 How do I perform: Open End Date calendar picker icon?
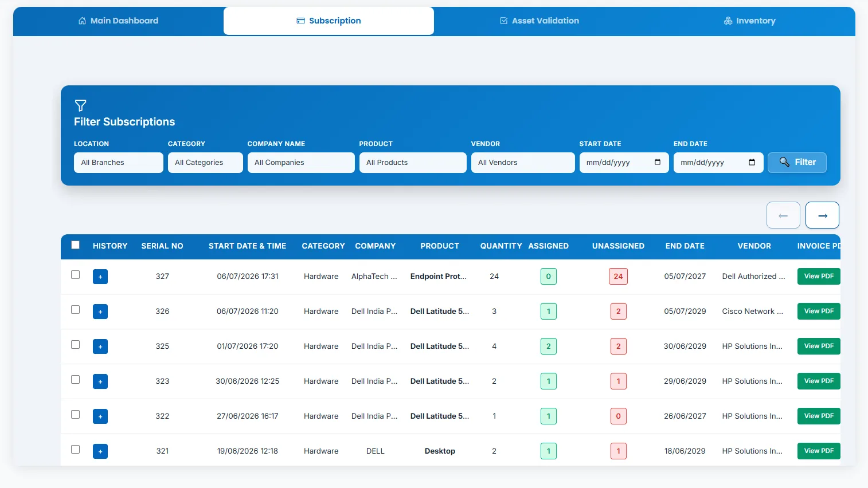point(752,162)
